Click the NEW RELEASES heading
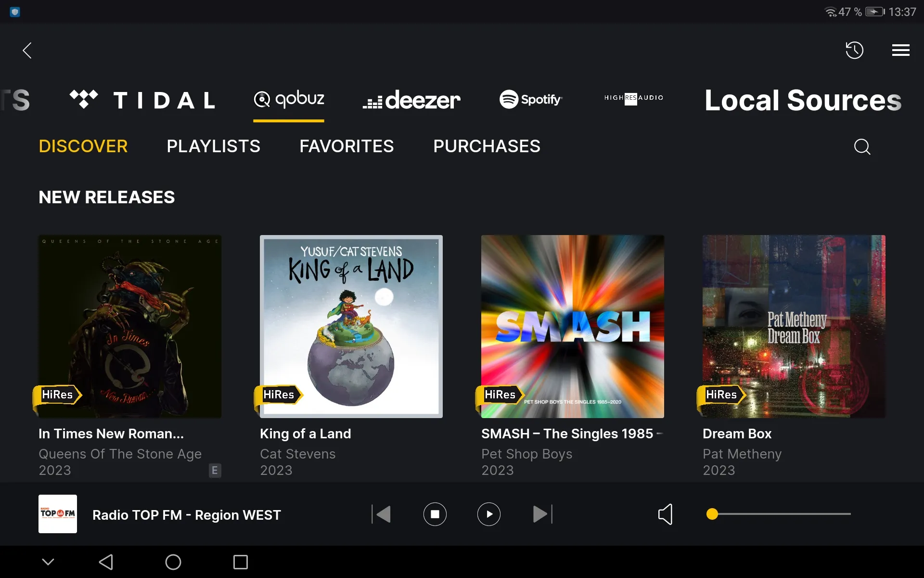 [106, 197]
